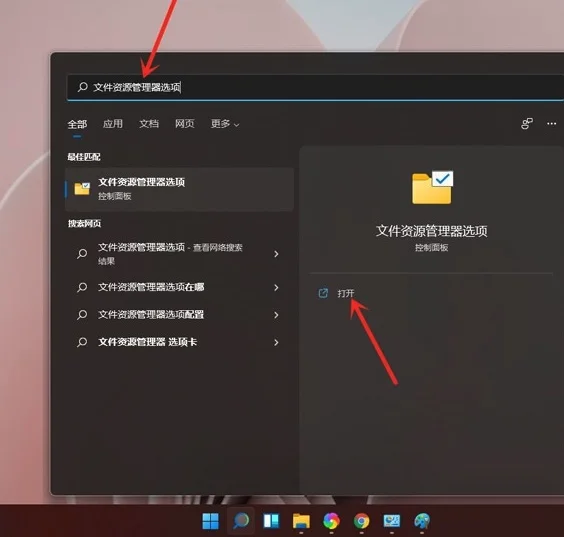Switch to the 网页 tab
Screen dimensions: 564x537
185,124
